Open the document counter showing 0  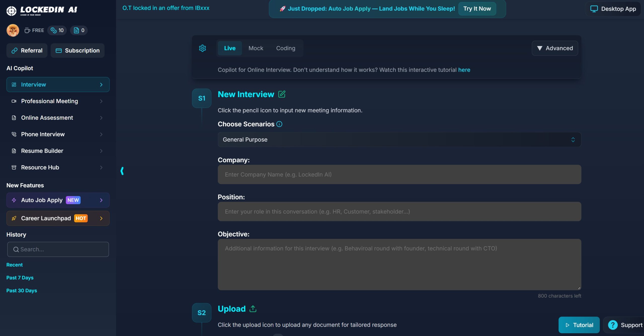point(79,30)
